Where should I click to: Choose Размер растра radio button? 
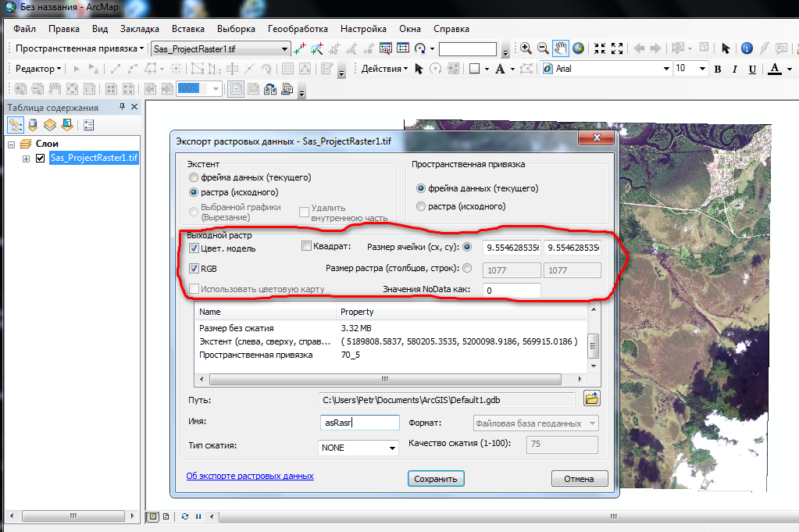point(467,269)
